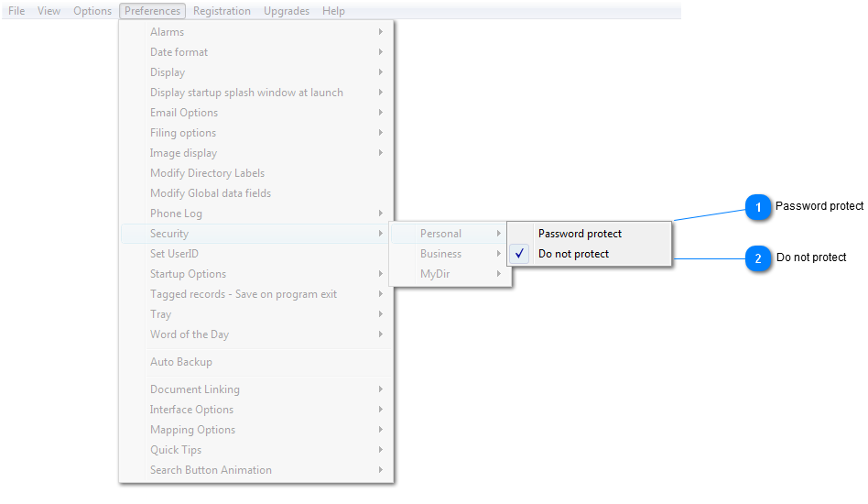The width and height of the screenshot is (868, 504).
Task: Choose Do not protect in submenu
Action: pyautogui.click(x=590, y=254)
